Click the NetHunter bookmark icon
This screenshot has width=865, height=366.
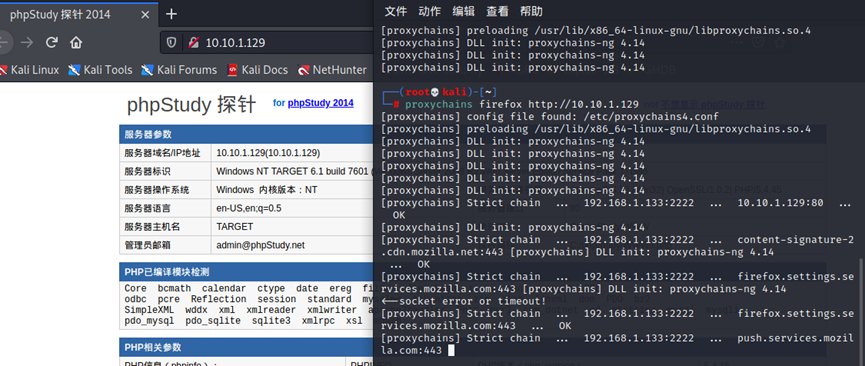click(x=303, y=70)
